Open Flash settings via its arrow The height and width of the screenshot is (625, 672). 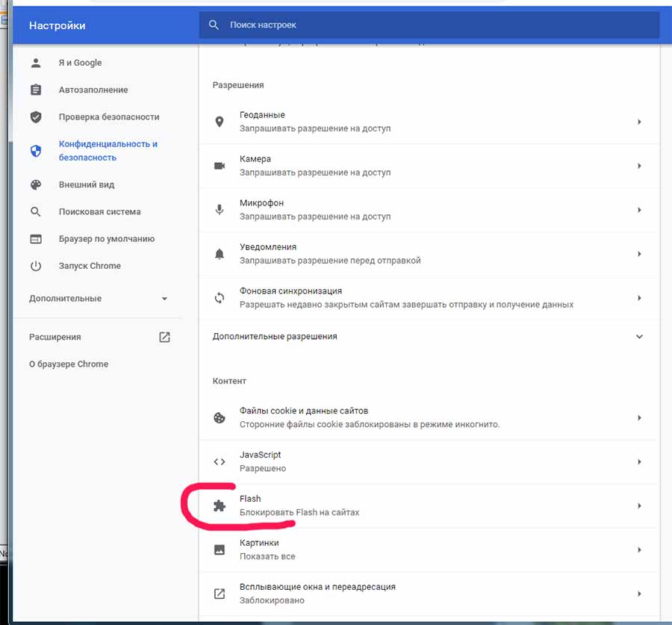click(639, 506)
